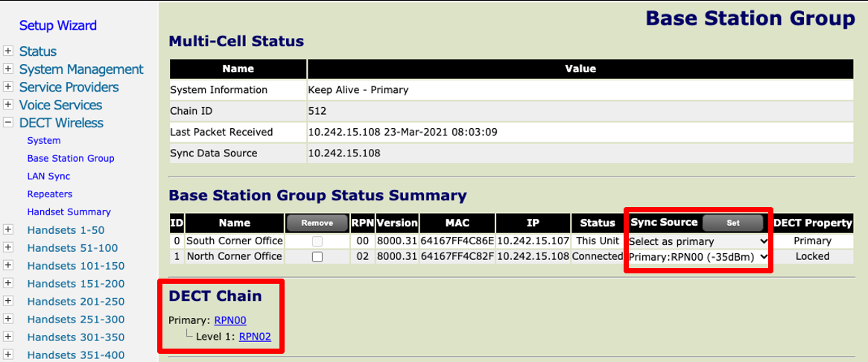Click the Remove button in table header
868x362 pixels.
317,223
